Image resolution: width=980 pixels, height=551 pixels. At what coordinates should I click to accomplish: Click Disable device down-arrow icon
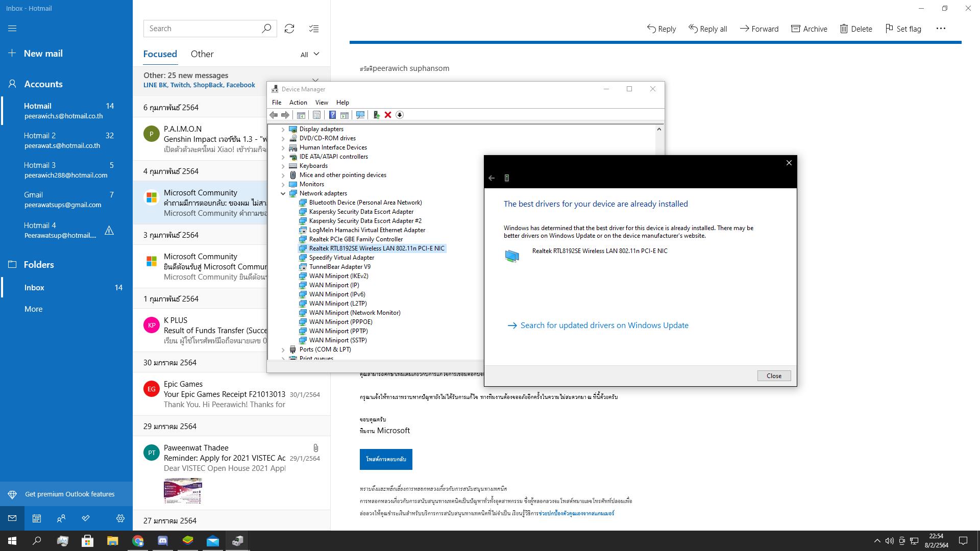tap(400, 115)
